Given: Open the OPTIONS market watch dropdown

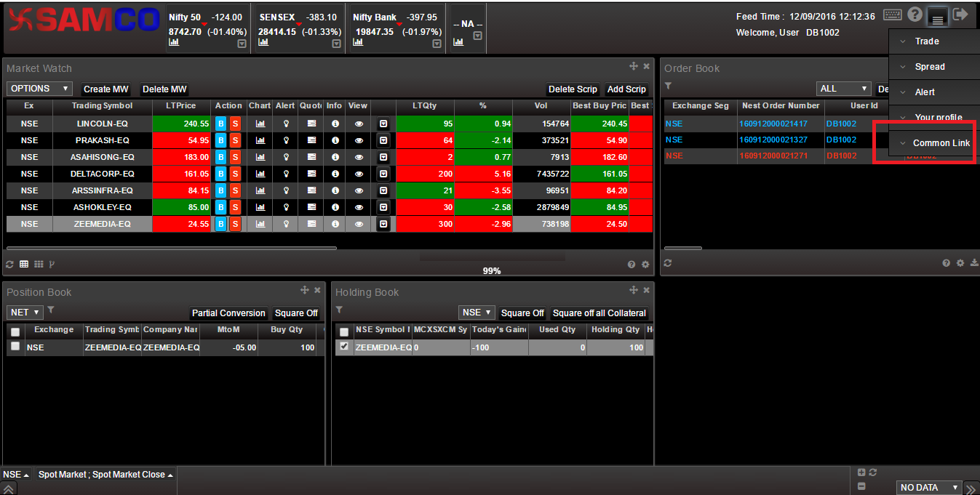Looking at the screenshot, I should (39, 89).
